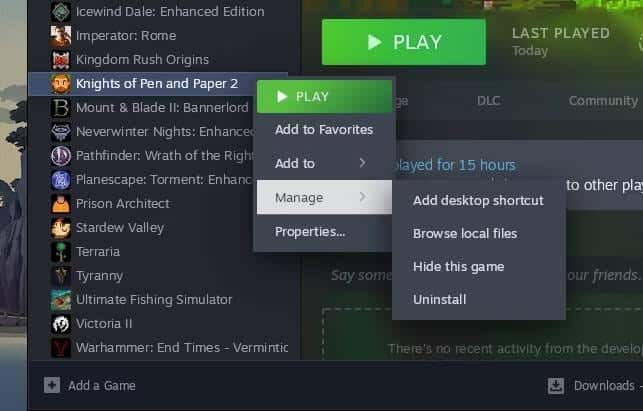Click the Stardew Valley chicken icon
The image size is (643, 411).
61,228
